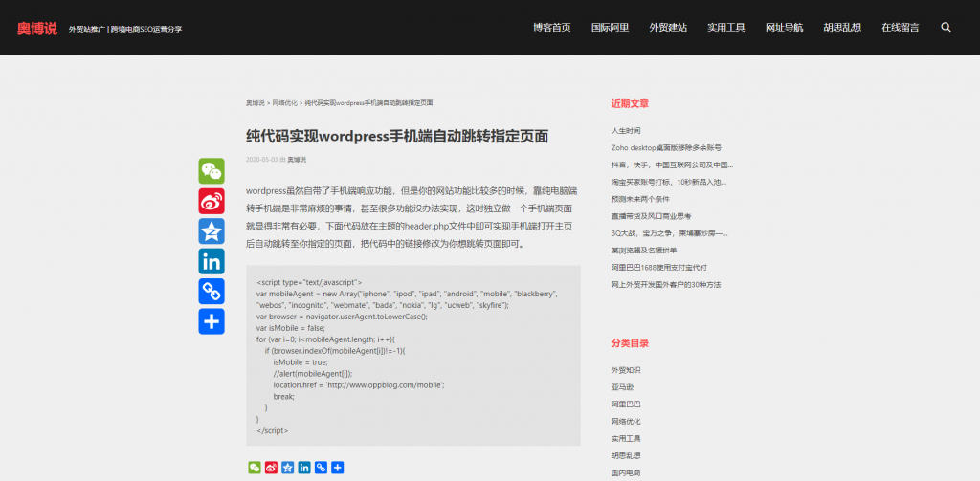Click the 奥博说 breadcrumb link
Image resolution: width=980 pixels, height=481 pixels.
[255, 103]
